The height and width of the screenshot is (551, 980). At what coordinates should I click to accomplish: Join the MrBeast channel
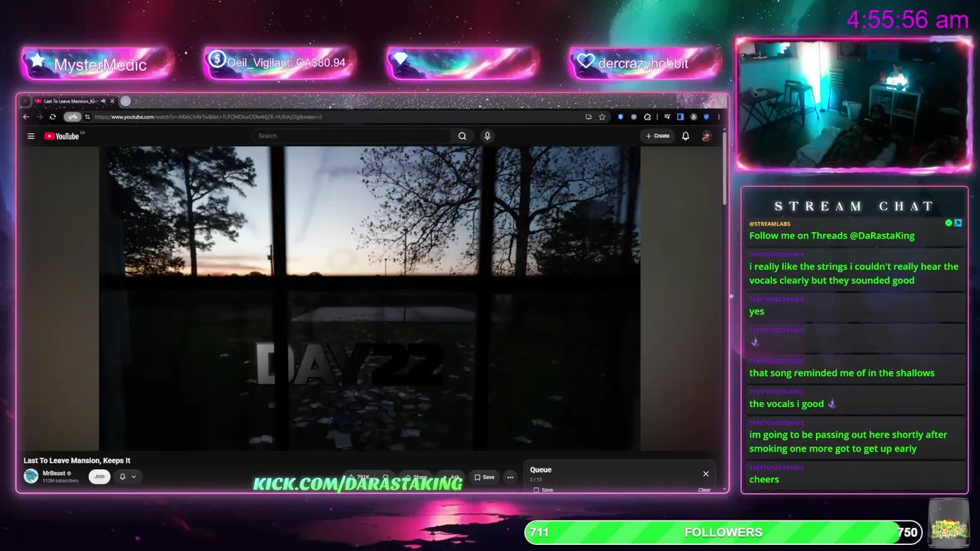[99, 476]
